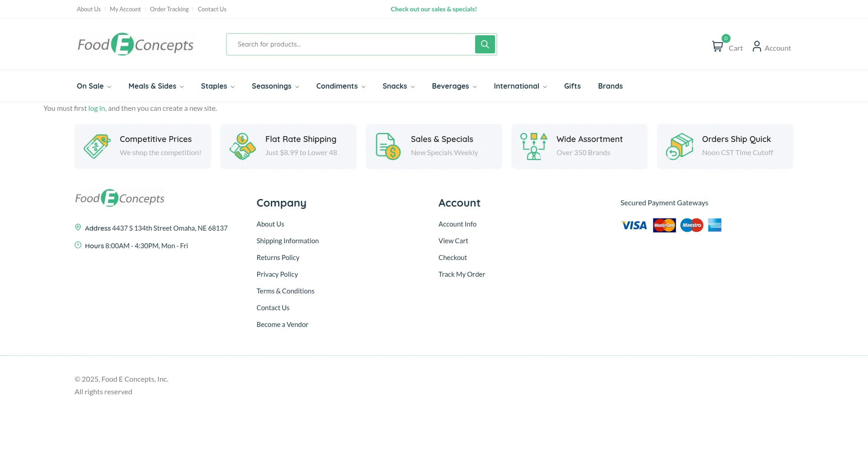
Task: Click the Account person icon
Action: pos(757,47)
